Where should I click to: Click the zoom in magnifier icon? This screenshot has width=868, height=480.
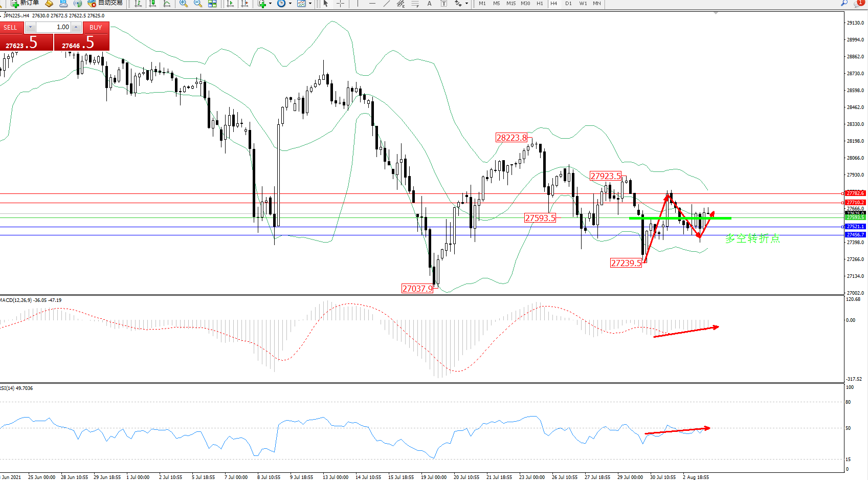click(183, 4)
